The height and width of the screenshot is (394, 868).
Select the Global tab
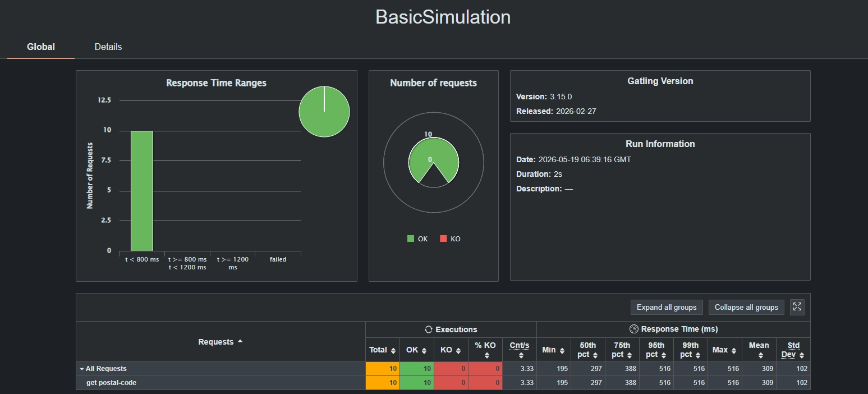pos(41,47)
